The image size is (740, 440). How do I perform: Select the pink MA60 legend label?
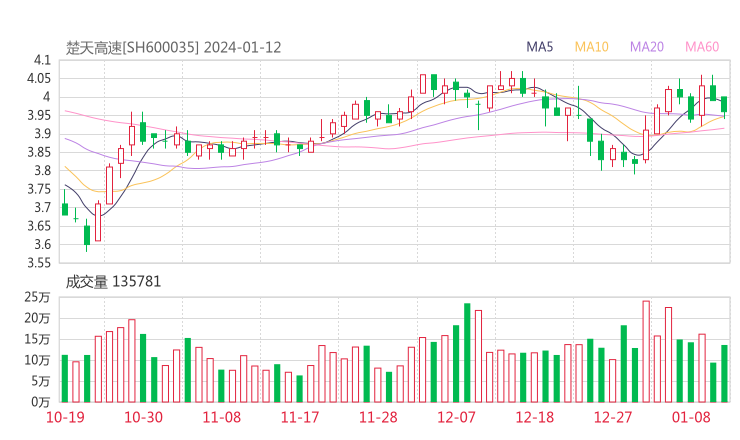point(702,47)
